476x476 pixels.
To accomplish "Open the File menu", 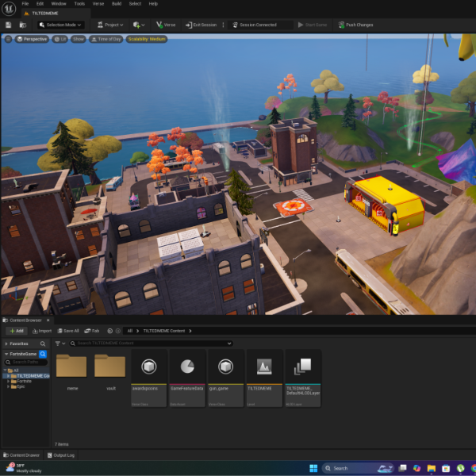I will pyautogui.click(x=25, y=4).
